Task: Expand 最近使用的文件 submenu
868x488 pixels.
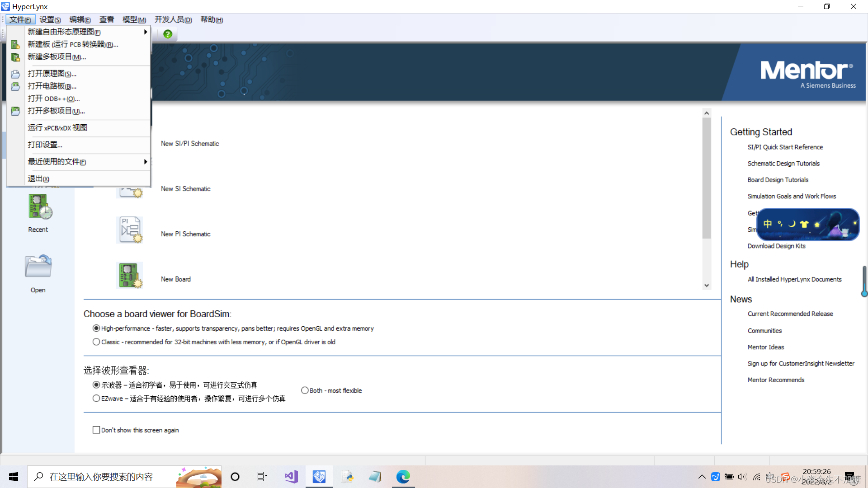Action: point(78,161)
